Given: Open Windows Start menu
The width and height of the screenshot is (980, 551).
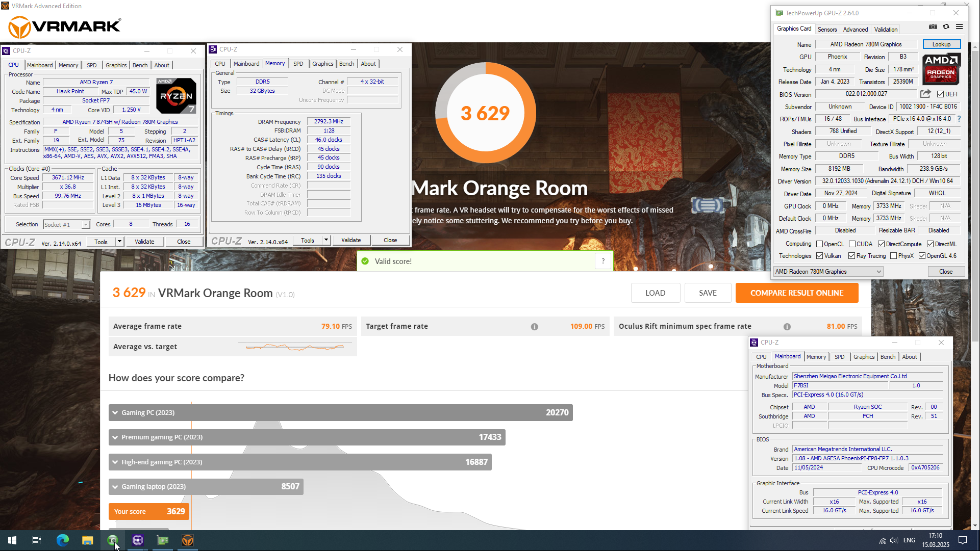Looking at the screenshot, I should [12, 540].
